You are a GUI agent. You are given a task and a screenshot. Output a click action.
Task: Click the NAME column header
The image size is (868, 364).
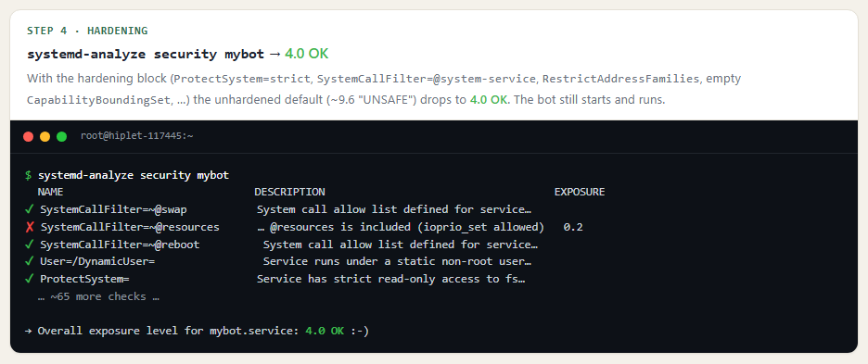50,193
